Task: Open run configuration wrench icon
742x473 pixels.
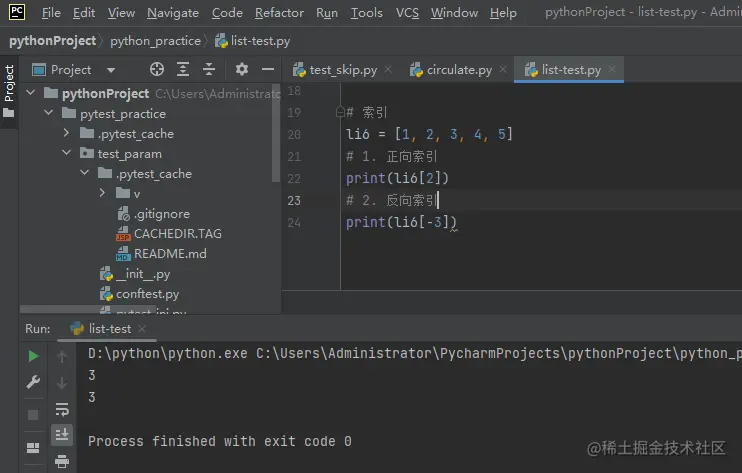Action: click(33, 382)
